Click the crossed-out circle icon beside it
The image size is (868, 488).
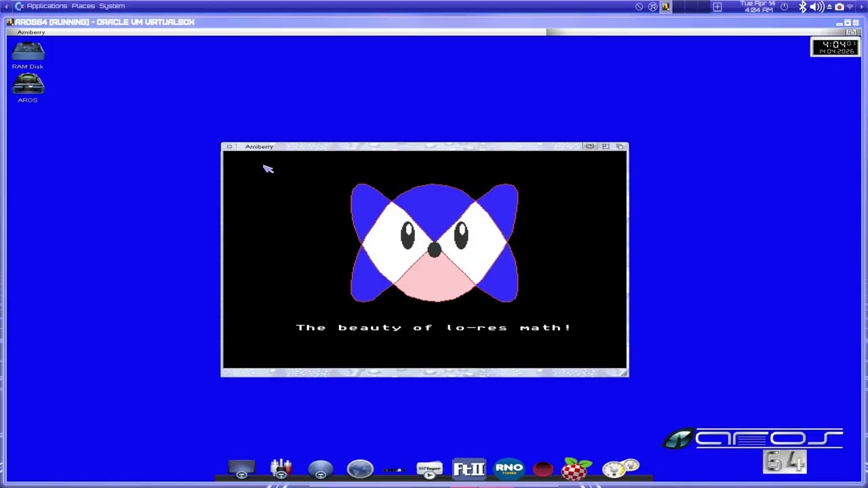click(x=639, y=7)
